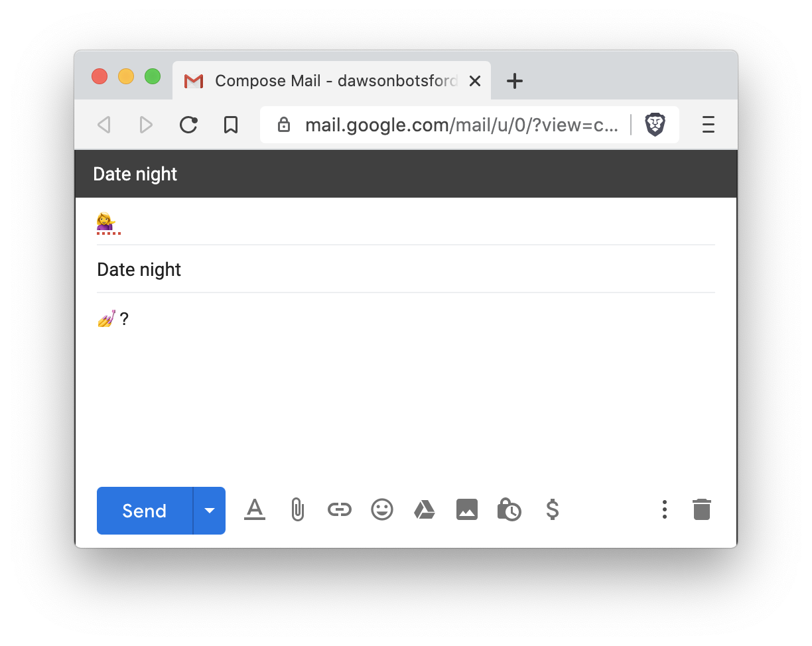Open more compose options via three dots
The height and width of the screenshot is (646, 812).
click(664, 510)
